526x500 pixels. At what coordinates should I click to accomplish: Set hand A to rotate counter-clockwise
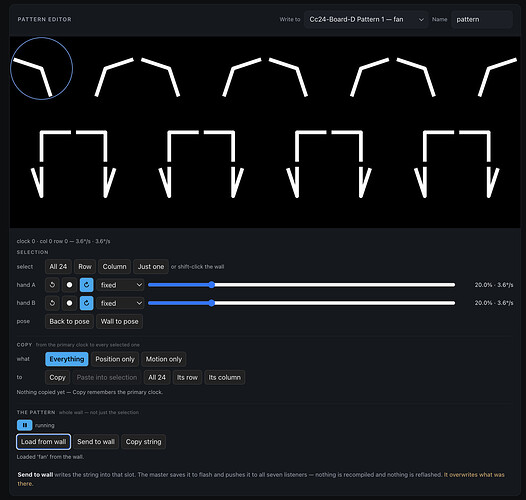[52, 285]
